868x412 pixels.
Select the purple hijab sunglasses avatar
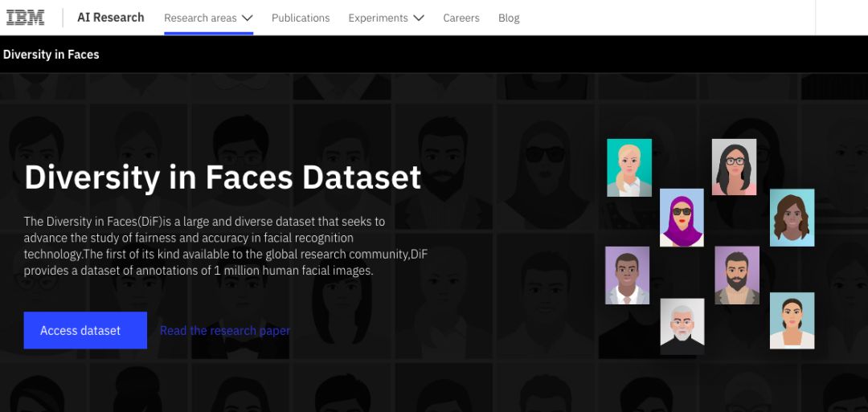tap(682, 218)
